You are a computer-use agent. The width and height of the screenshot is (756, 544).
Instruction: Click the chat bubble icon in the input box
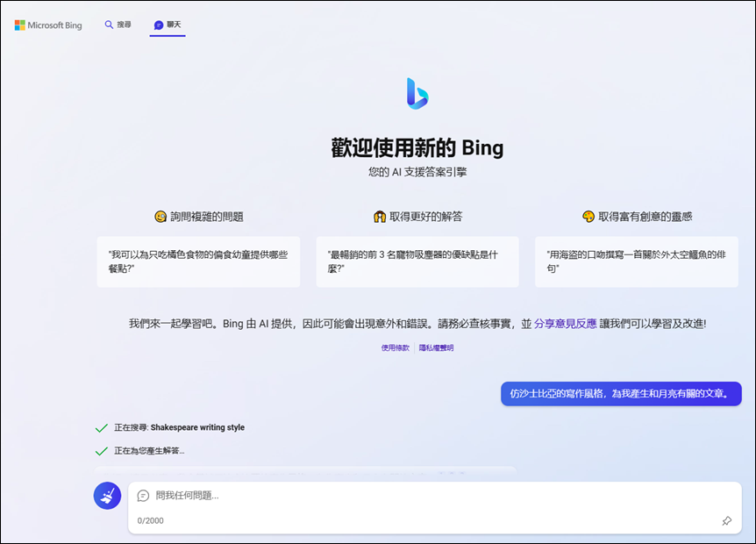tap(143, 495)
